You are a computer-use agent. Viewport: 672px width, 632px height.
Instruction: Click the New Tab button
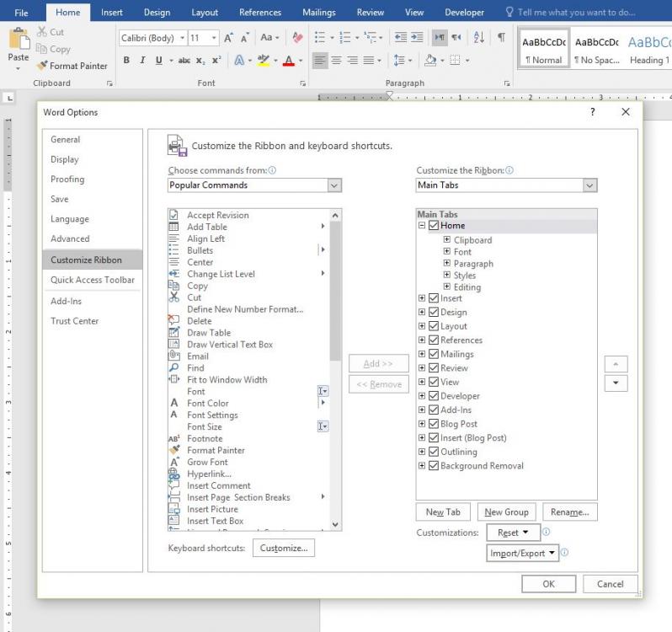pos(443,512)
